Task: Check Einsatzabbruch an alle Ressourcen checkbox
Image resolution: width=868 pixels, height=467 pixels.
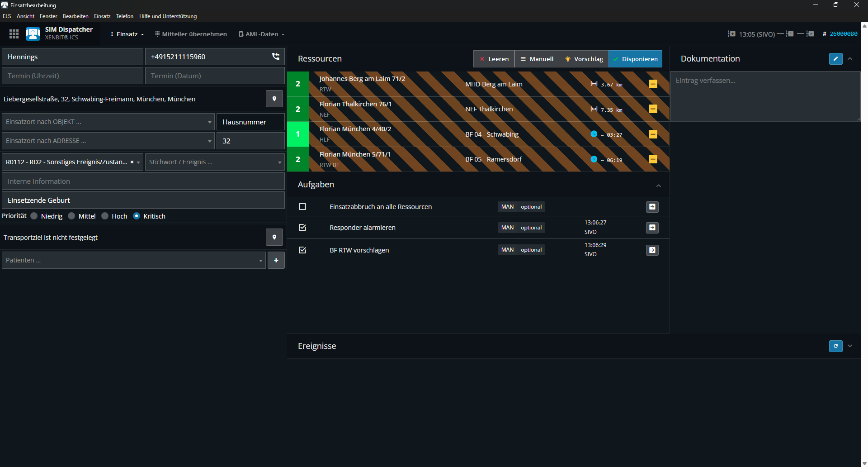Action: [302, 207]
